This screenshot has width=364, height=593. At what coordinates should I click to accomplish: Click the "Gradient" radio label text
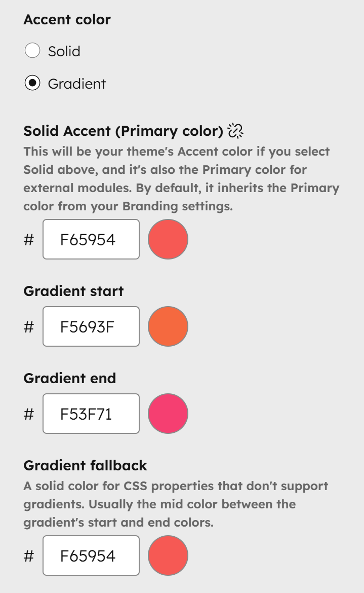[x=77, y=84]
